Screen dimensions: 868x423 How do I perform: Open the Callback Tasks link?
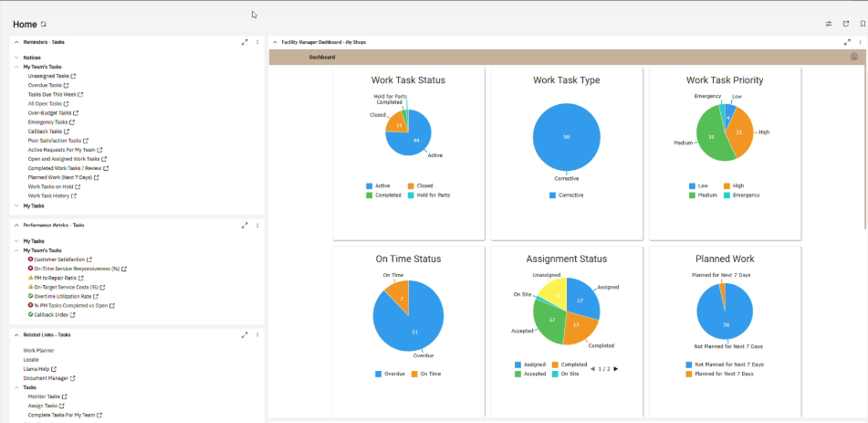tap(45, 132)
